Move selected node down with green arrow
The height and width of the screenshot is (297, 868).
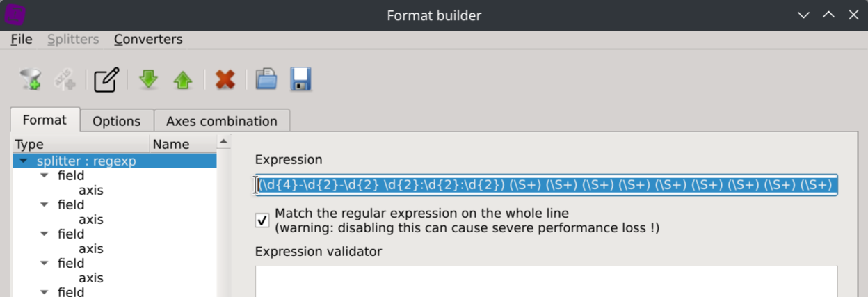pyautogui.click(x=148, y=79)
